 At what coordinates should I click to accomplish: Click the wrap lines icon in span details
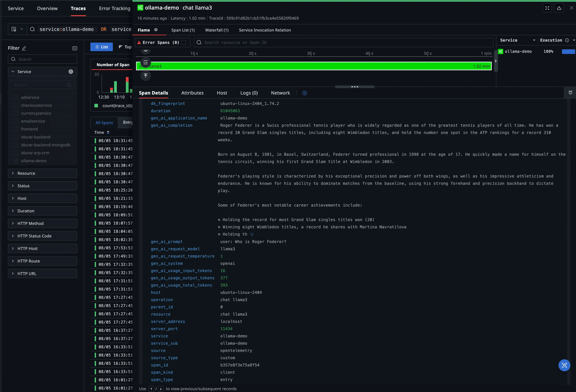coord(570,93)
